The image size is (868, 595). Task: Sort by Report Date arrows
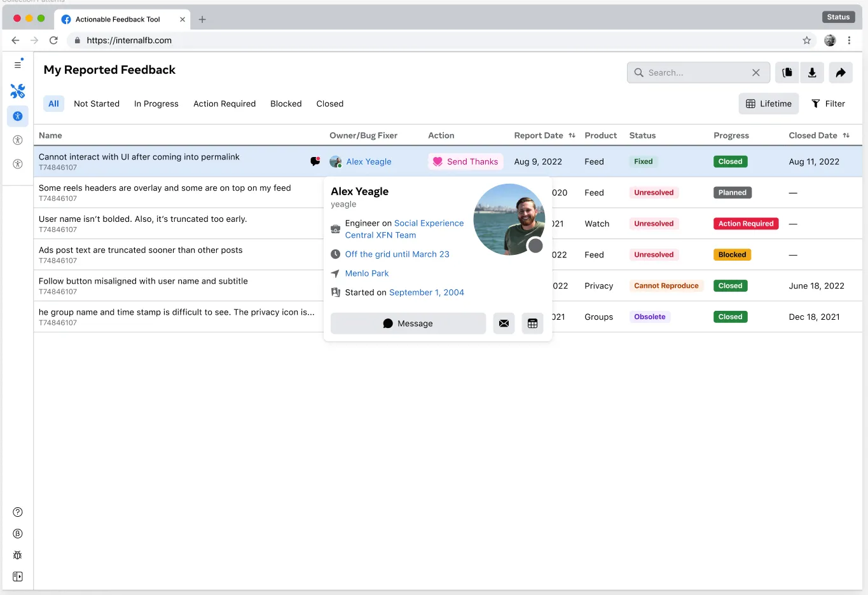tap(572, 135)
